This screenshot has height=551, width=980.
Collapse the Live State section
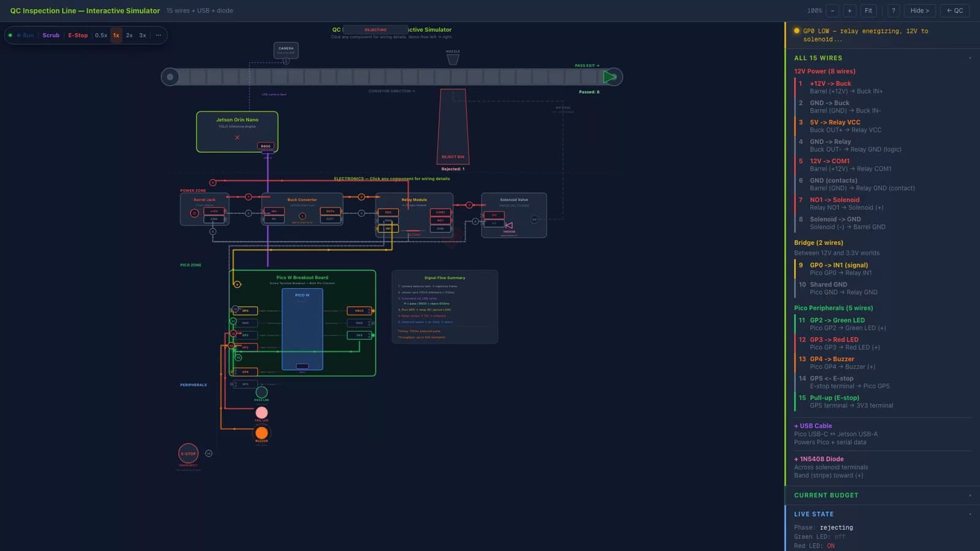click(882, 514)
